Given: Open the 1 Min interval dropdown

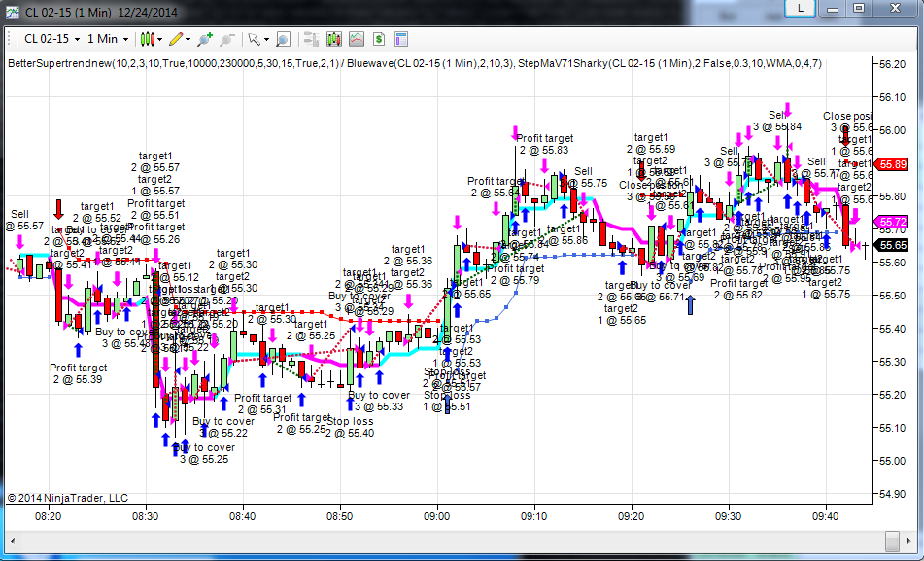Looking at the screenshot, I should coord(107,39).
